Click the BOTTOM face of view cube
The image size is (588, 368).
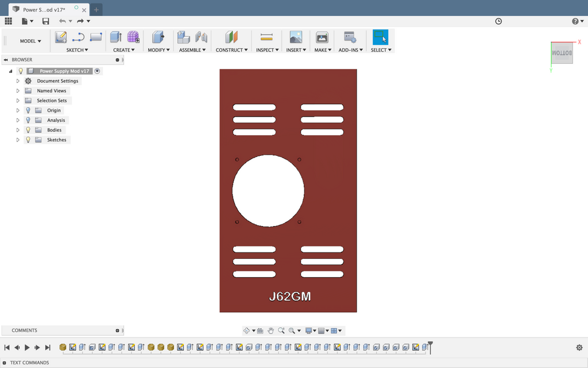(562, 53)
